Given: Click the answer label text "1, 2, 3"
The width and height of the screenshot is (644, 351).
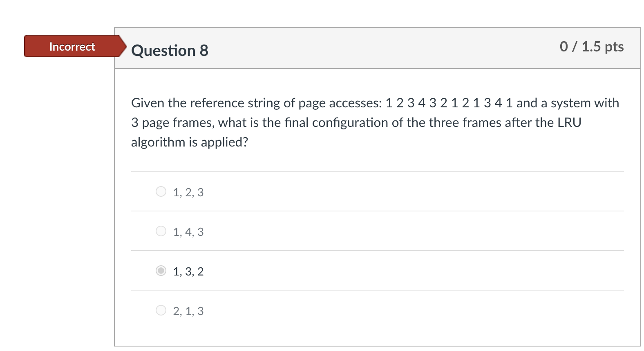Looking at the screenshot, I should [188, 192].
